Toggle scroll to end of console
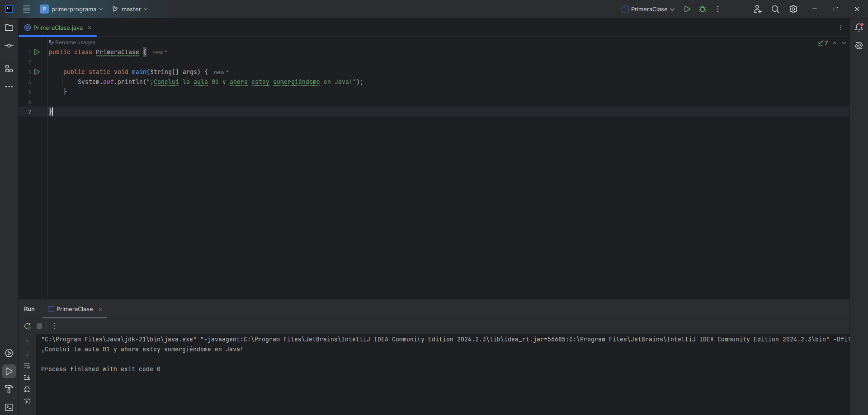868x415 pixels. pos(27,378)
